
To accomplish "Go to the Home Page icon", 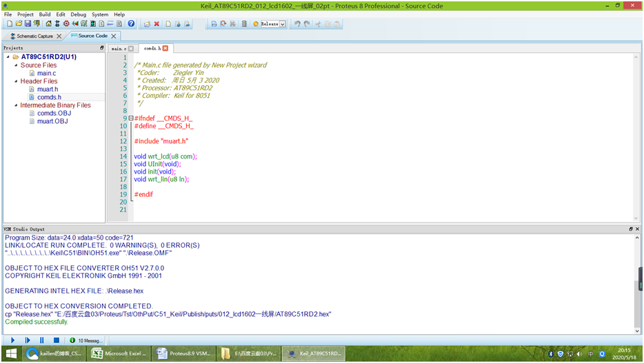I will [x=48, y=24].
